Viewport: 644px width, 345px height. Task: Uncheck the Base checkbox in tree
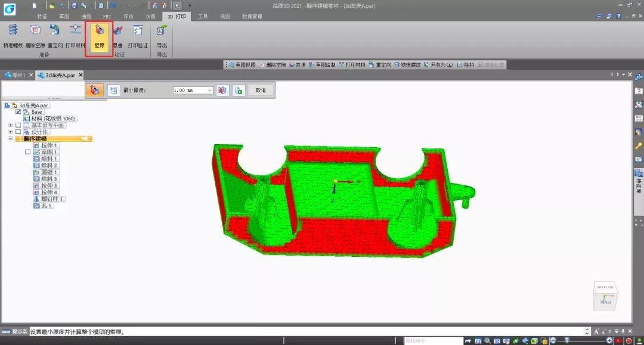coord(18,111)
